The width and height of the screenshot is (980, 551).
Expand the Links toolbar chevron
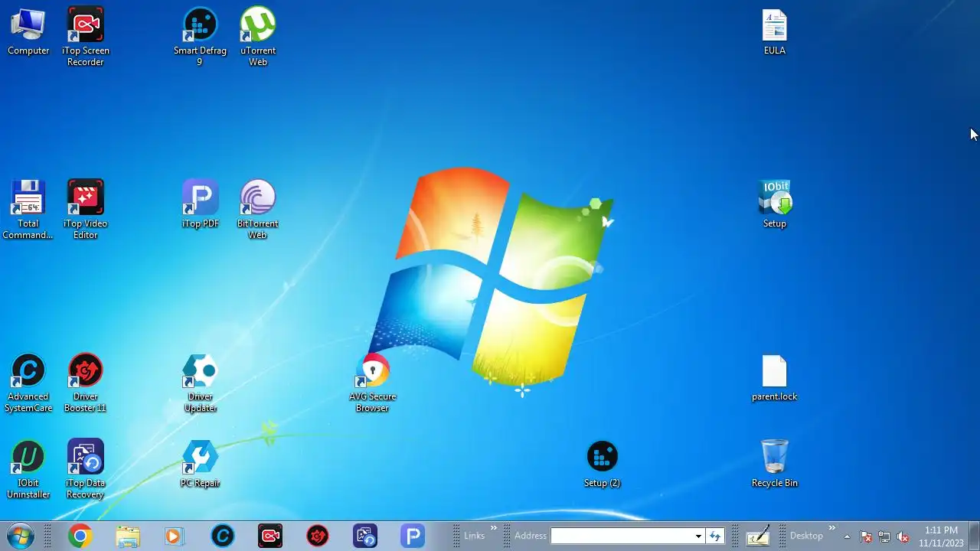pyautogui.click(x=494, y=529)
